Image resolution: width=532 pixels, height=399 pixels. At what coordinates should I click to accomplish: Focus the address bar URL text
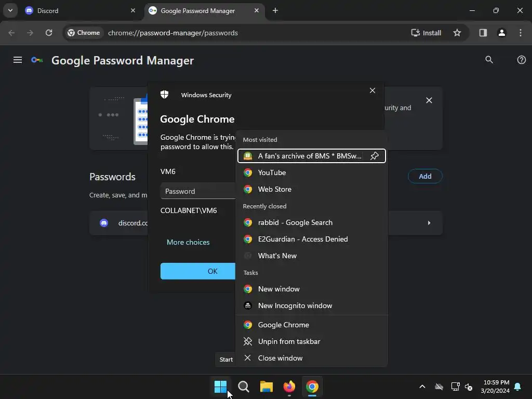tap(172, 33)
